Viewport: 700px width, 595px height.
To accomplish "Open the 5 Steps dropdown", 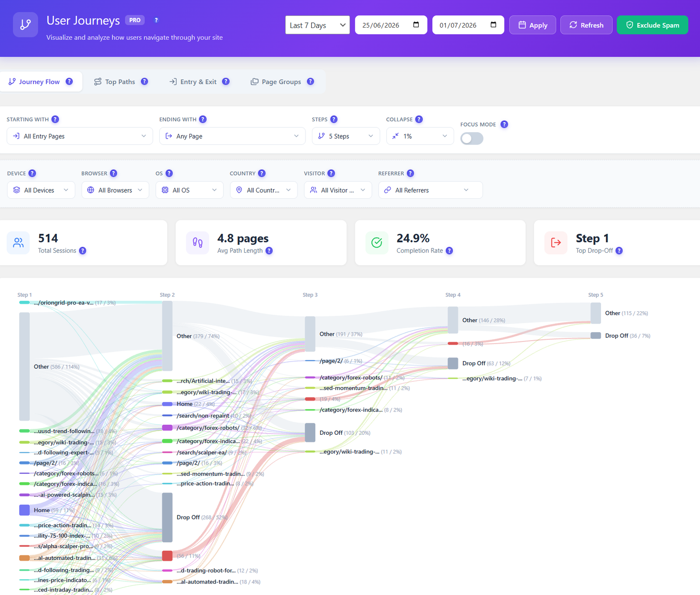I will pos(346,136).
